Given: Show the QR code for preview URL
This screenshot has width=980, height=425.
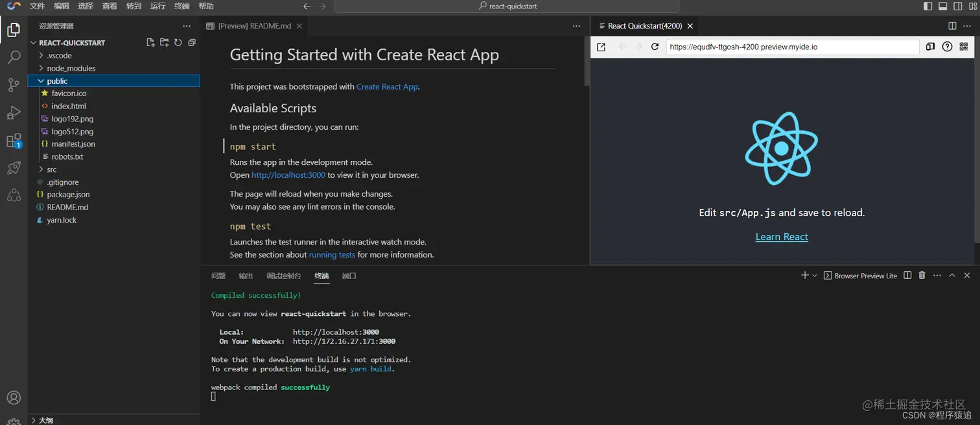Looking at the screenshot, I should [964, 47].
